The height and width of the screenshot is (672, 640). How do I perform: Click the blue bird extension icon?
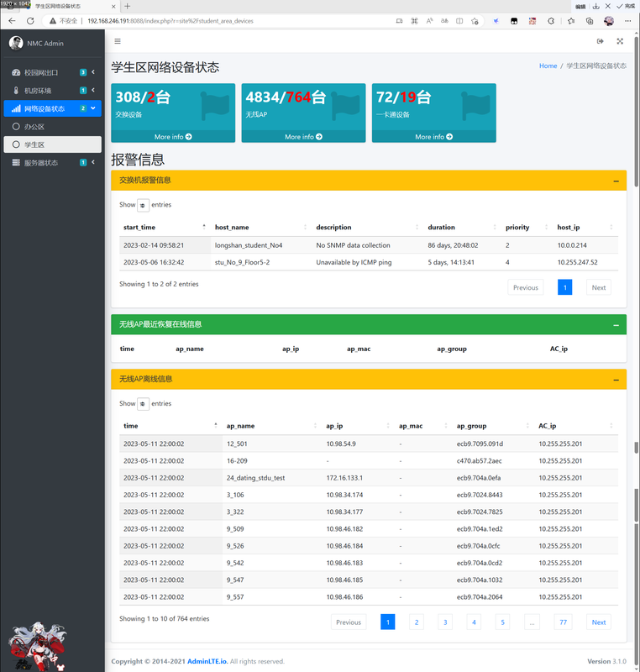coord(496,20)
